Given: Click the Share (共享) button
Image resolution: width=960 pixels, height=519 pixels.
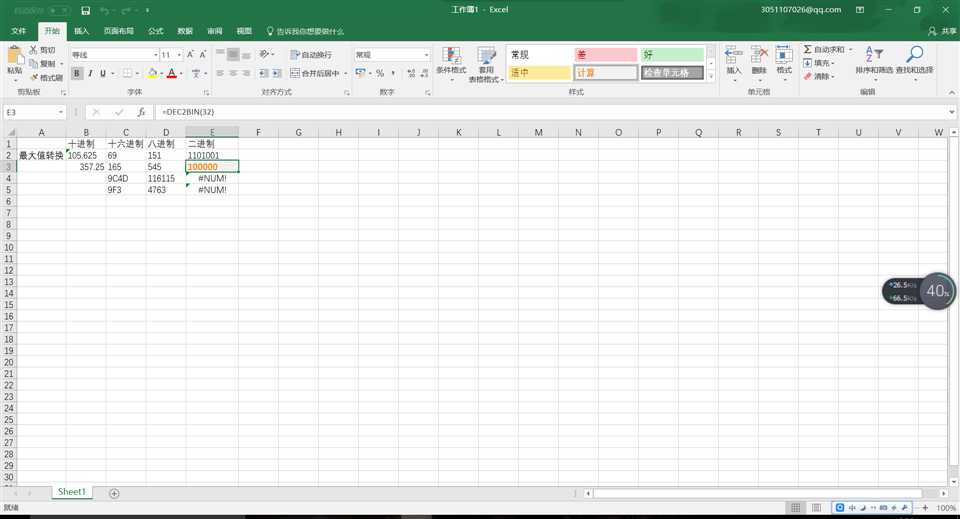Looking at the screenshot, I should [x=943, y=31].
